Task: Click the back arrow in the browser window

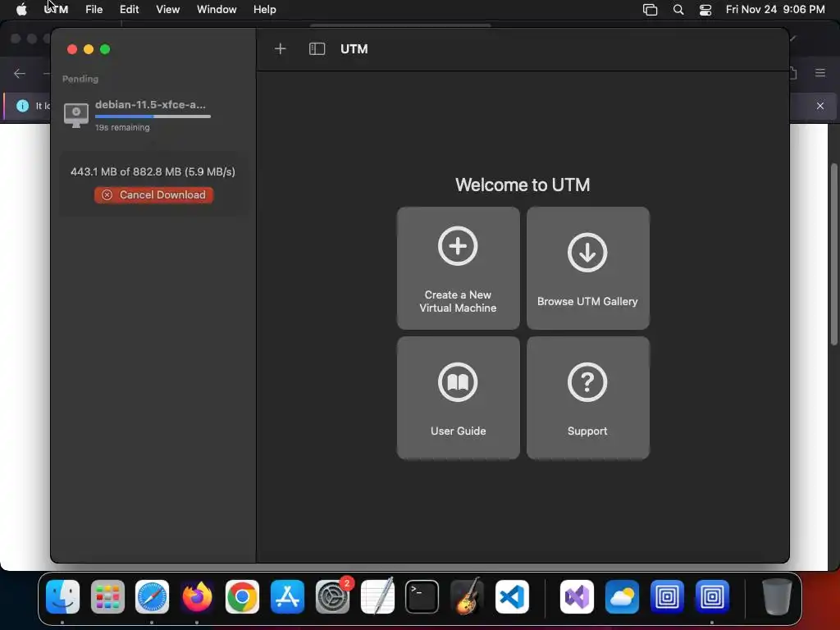Action: (20, 73)
